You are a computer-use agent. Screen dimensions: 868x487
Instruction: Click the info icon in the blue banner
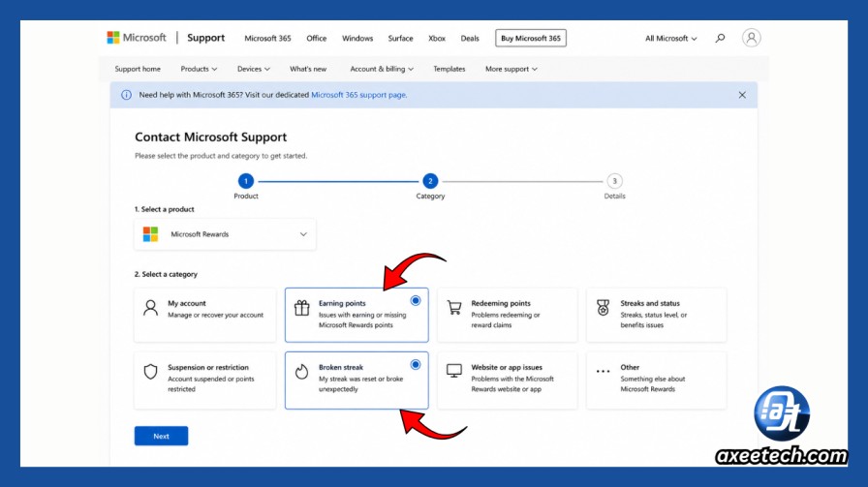coord(126,95)
